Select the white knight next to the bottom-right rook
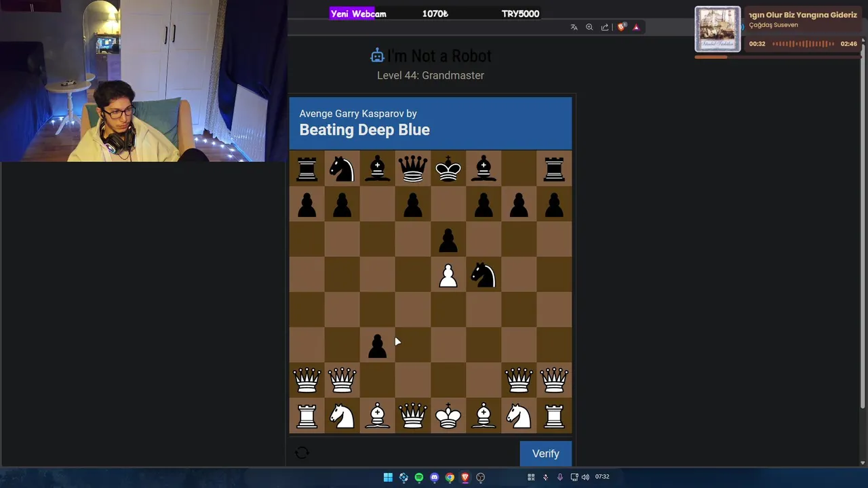Screen dimensions: 868x488 519,415
